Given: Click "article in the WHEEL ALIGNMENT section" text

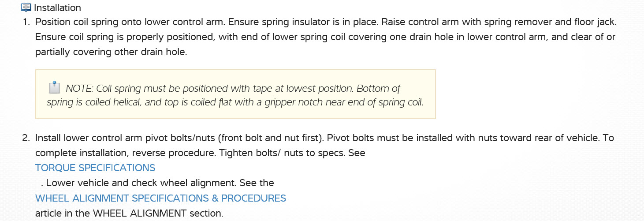Looking at the screenshot, I should click(129, 214).
